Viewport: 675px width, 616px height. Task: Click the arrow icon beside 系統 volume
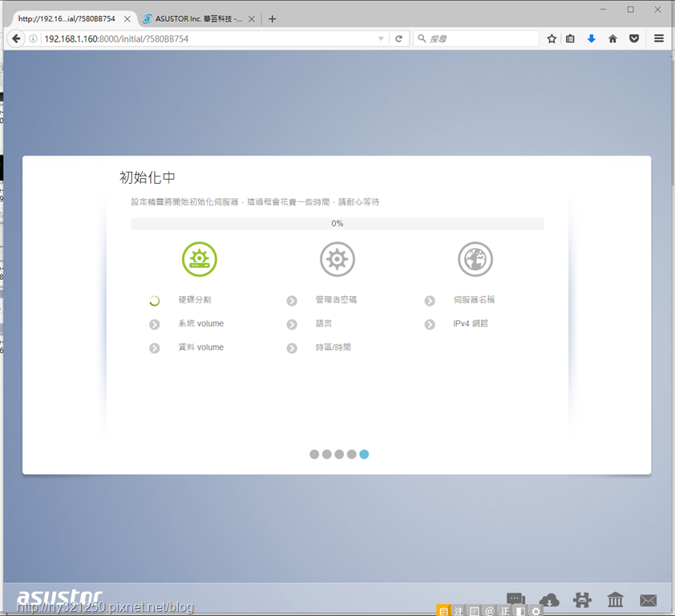pos(154,324)
